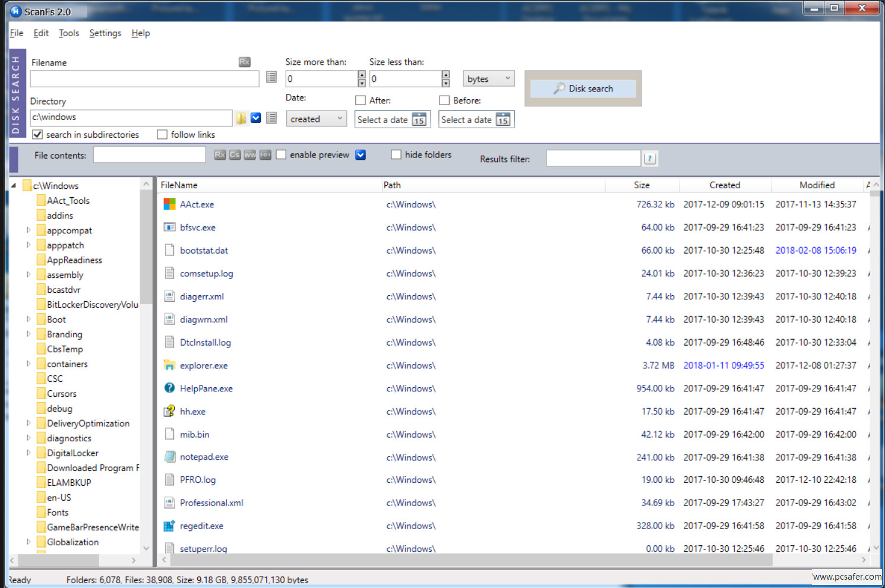Screen dimensions: 885x588
Task: Open the Tools menu
Action: (69, 33)
